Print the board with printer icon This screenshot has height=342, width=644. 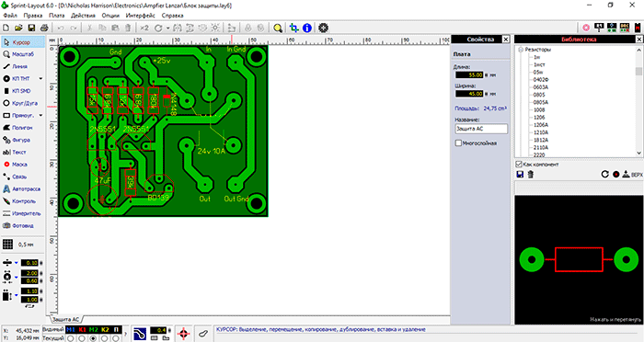(x=44, y=28)
